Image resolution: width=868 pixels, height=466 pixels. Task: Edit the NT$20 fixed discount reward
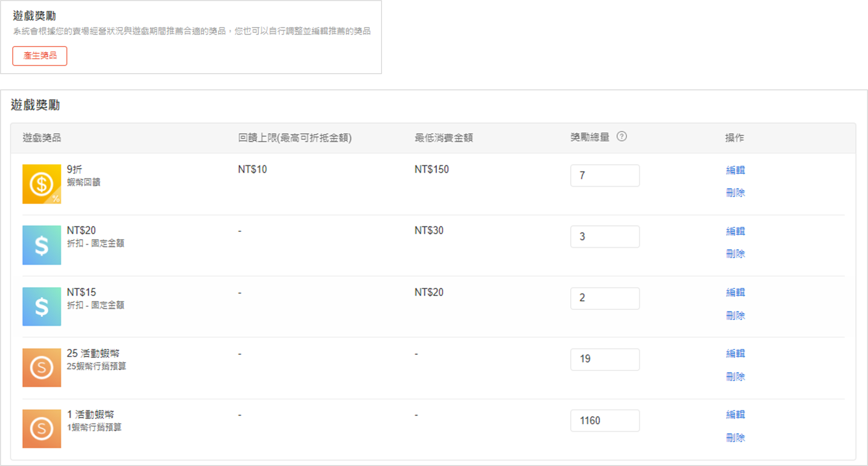(735, 231)
